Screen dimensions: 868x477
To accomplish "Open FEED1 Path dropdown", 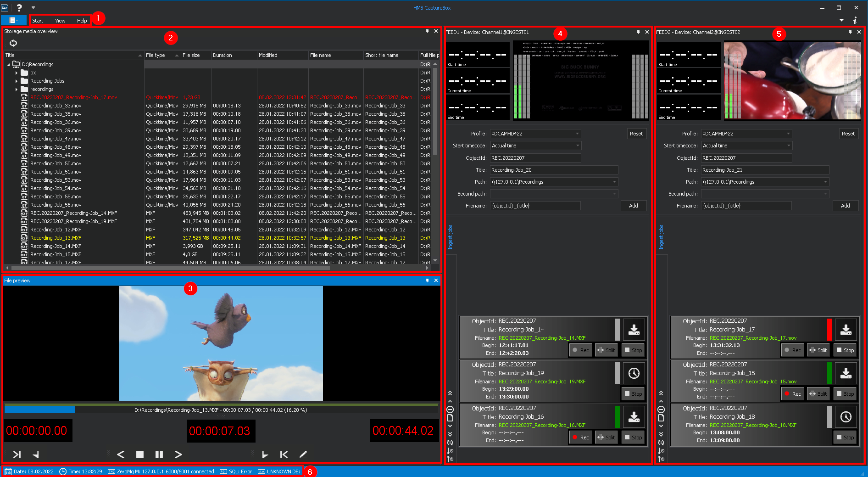I will click(614, 182).
